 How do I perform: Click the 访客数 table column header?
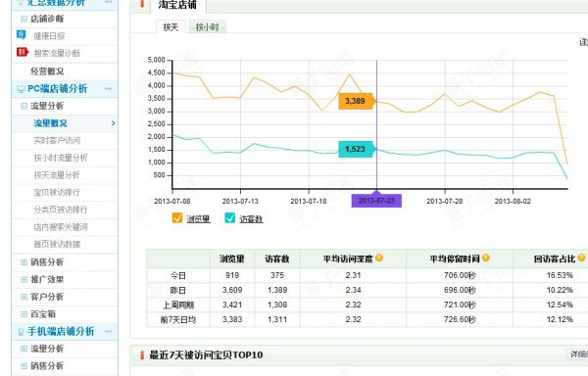click(x=277, y=258)
